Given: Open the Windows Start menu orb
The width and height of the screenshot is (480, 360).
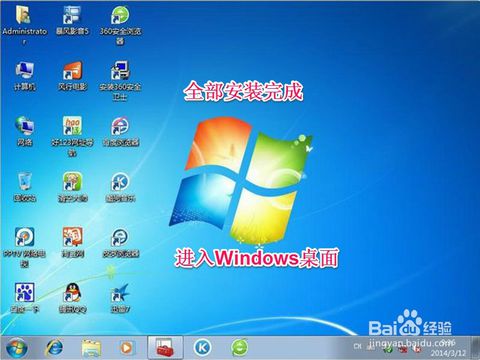Looking at the screenshot, I should [x=17, y=348].
